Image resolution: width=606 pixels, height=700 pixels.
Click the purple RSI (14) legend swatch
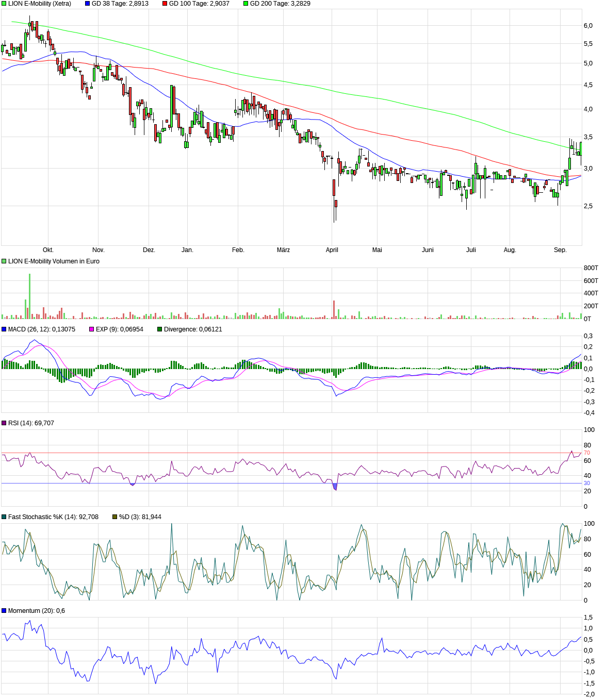(x=4, y=423)
